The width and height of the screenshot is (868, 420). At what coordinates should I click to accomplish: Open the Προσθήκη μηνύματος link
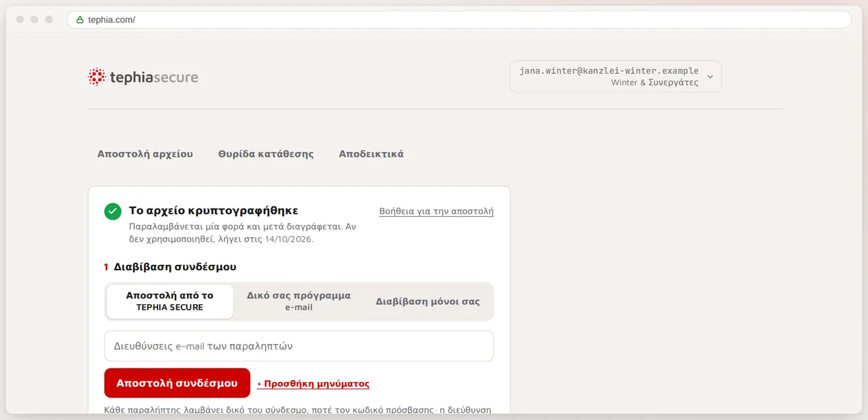click(313, 384)
